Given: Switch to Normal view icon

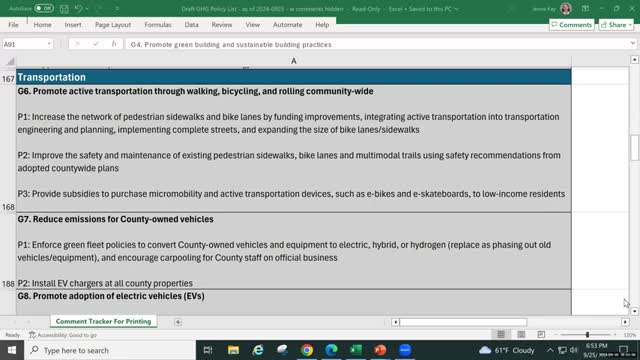Looking at the screenshot, I should point(501,335).
